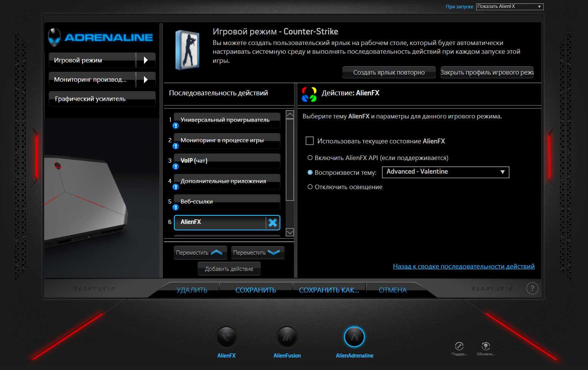This screenshot has height=370, width=588.
Task: Click Создать ярлык повторно button
Action: point(389,72)
